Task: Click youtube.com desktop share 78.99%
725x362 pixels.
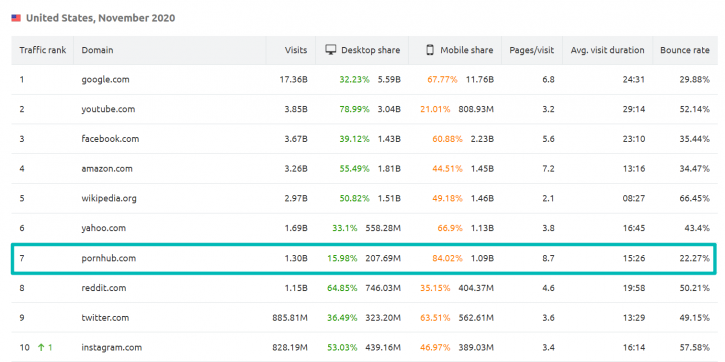Action: [x=355, y=109]
